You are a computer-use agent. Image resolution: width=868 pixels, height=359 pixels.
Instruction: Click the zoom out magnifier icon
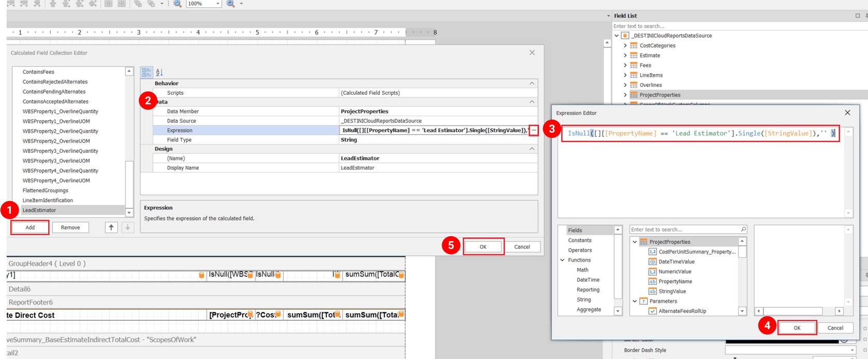point(177,4)
